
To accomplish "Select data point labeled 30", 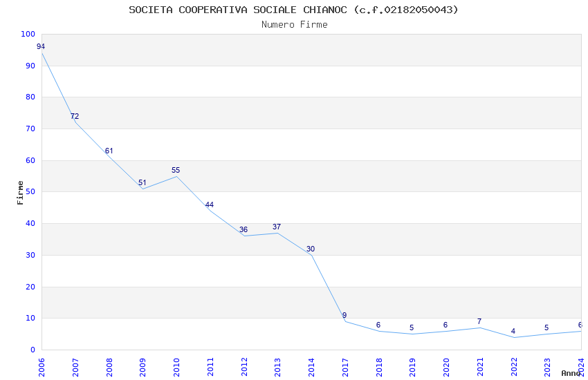I will point(311,249).
